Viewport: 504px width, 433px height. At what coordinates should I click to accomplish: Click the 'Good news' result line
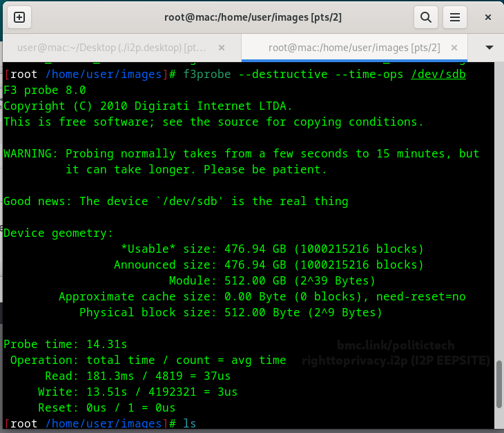click(175, 201)
